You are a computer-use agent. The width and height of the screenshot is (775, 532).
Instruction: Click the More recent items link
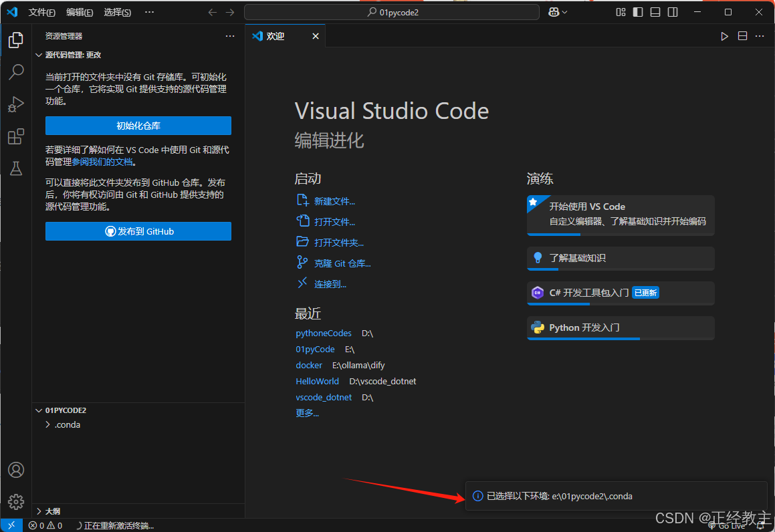(307, 413)
